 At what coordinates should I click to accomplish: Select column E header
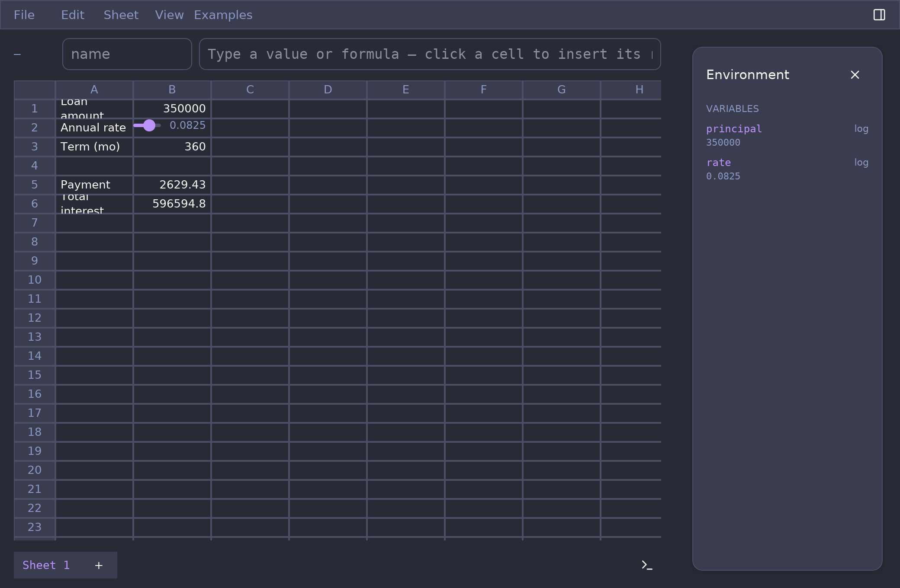coord(406,90)
